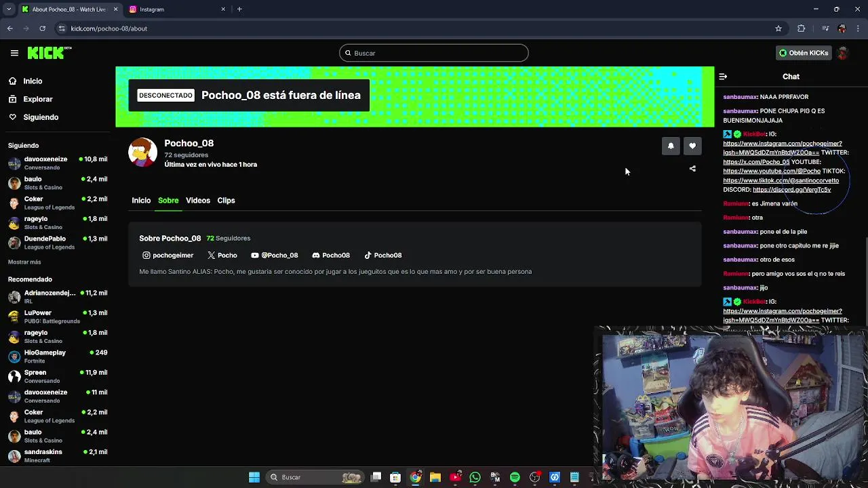Open the Clips tab
This screenshot has height=488, width=868.
click(226, 201)
